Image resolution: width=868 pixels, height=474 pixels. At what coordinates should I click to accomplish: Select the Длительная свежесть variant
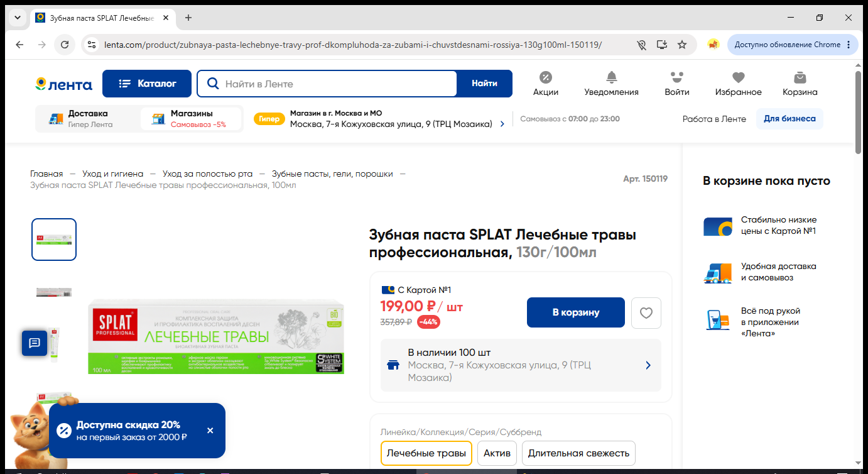coord(578,453)
